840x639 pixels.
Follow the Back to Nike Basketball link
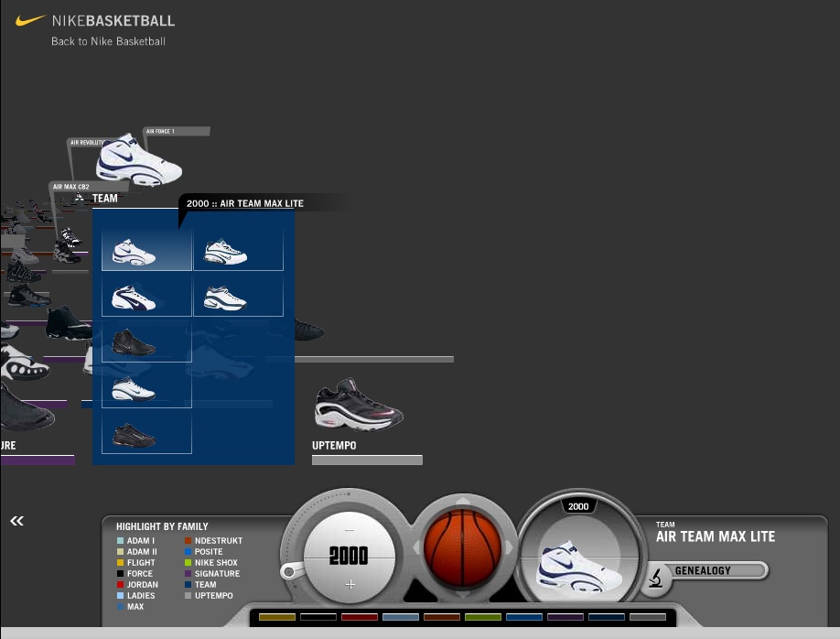click(108, 41)
